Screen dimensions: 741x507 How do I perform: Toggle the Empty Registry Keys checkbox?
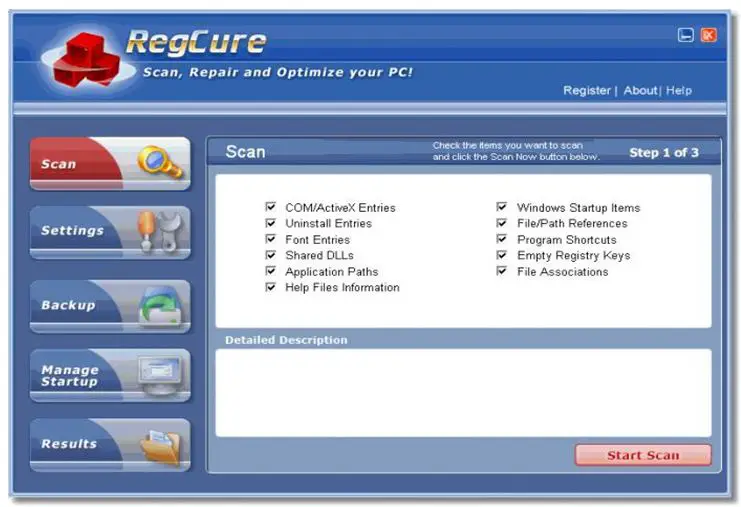[502, 255]
